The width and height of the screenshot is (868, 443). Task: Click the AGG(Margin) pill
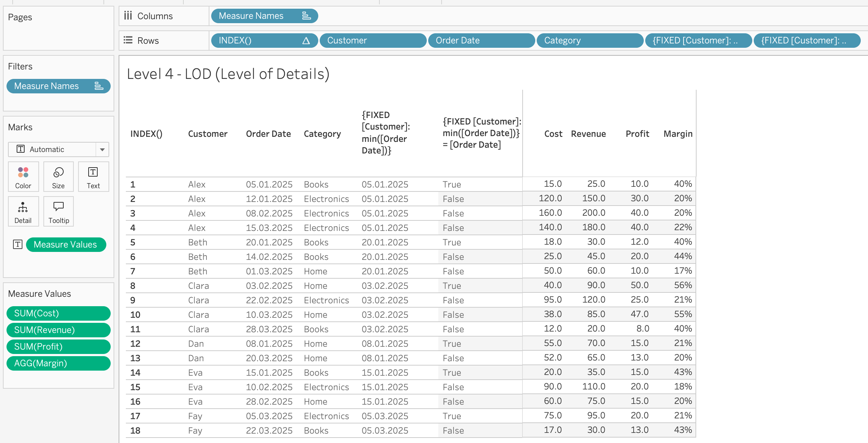pyautogui.click(x=58, y=363)
